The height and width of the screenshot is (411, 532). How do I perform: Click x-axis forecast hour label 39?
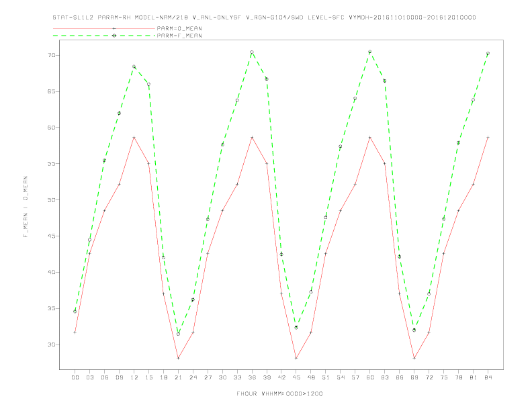tap(267, 377)
